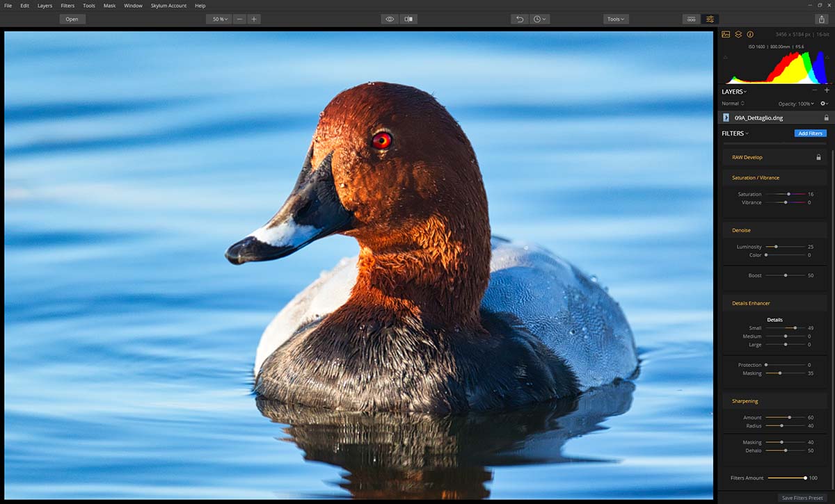Click the zoom in plus button
Image resolution: width=835 pixels, height=504 pixels.
click(254, 19)
